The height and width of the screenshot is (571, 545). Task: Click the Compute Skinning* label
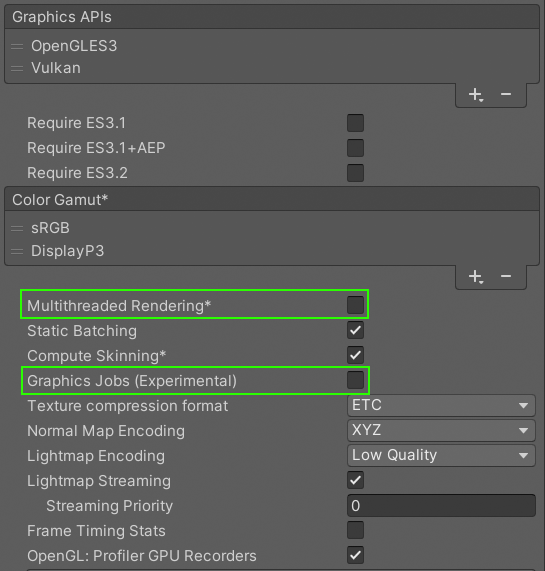96,356
